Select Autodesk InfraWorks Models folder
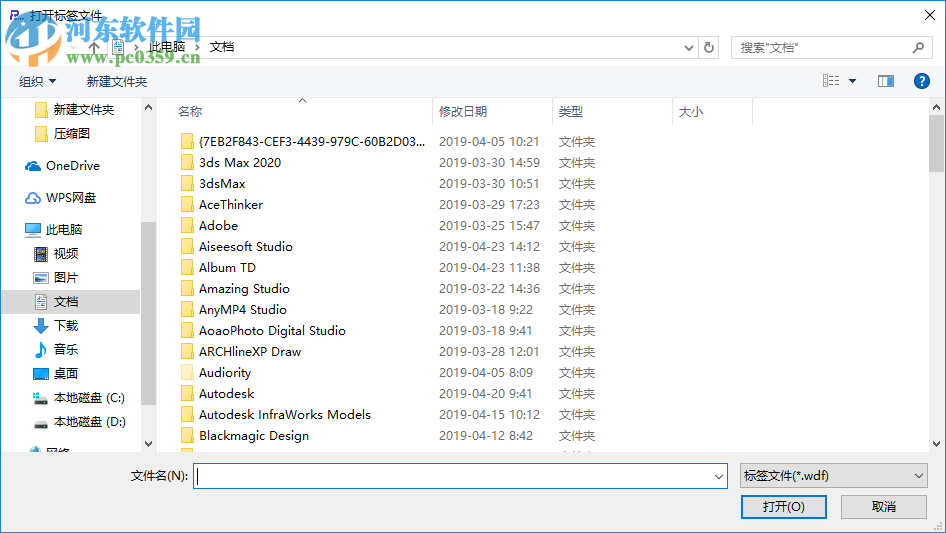The width and height of the screenshot is (946, 533). click(276, 415)
